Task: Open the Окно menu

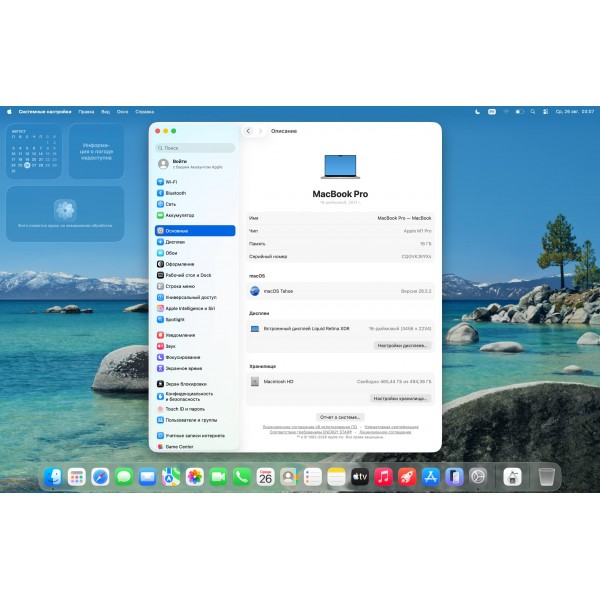Action: point(122,112)
